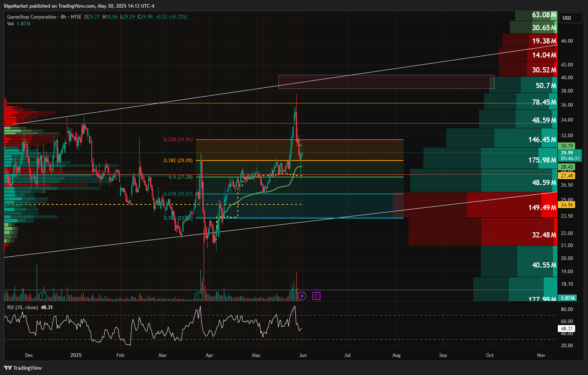Click the 8h interval label in the legend

coord(63,17)
